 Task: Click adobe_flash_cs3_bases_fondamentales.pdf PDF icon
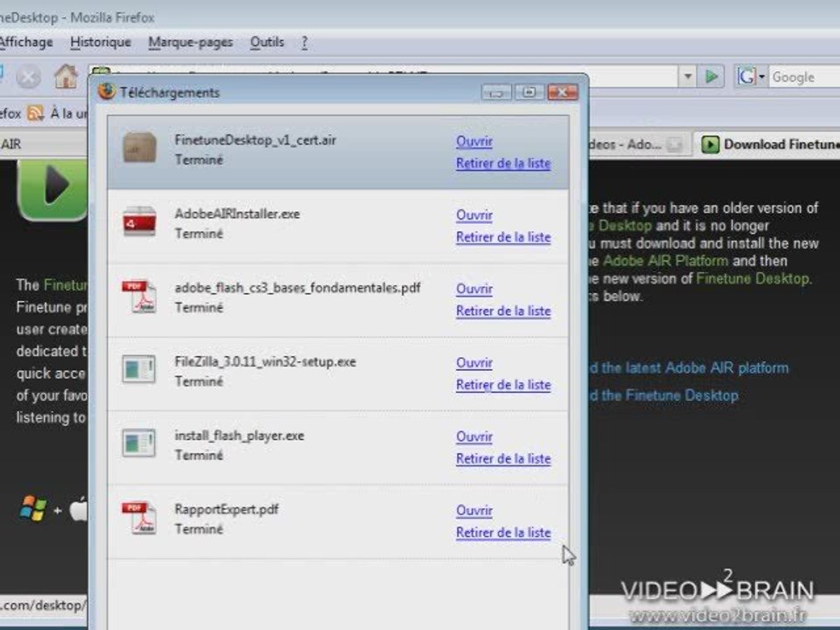(139, 296)
